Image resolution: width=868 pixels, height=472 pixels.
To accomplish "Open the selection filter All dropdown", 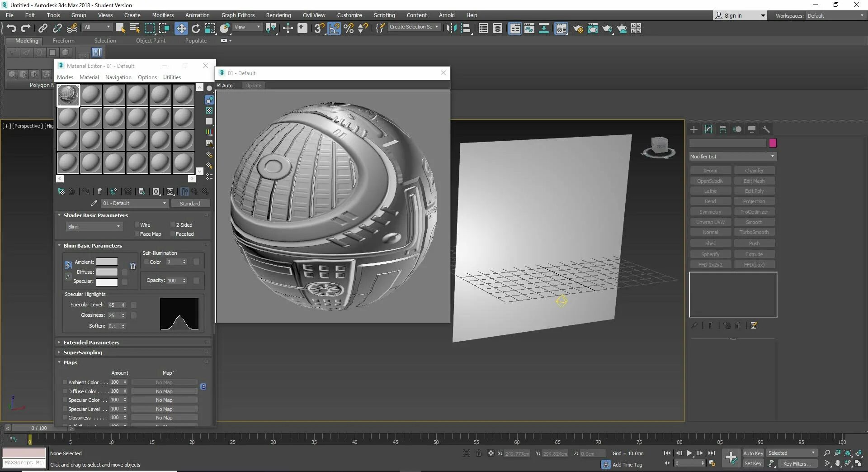I will [x=97, y=27].
